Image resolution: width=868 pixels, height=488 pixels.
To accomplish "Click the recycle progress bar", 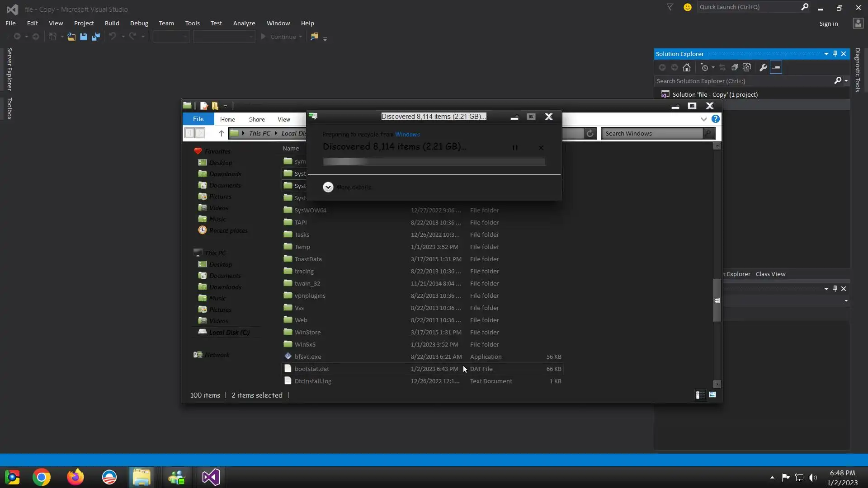I will coord(434,162).
